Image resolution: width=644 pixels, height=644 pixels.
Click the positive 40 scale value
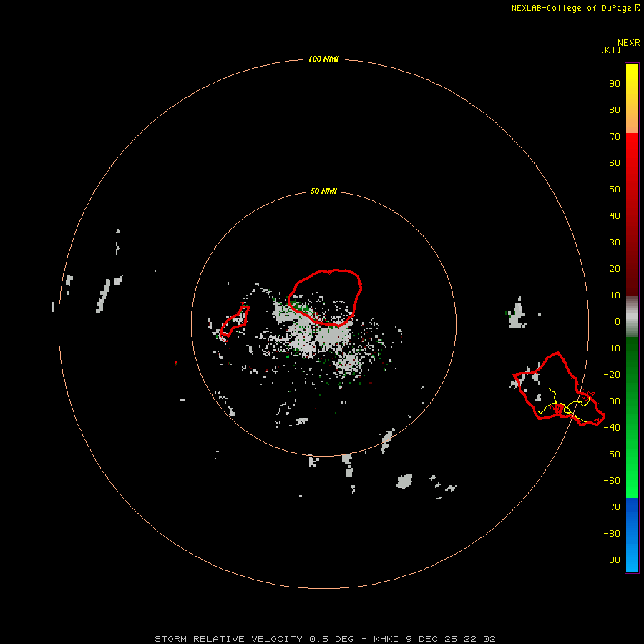pyautogui.click(x=615, y=215)
